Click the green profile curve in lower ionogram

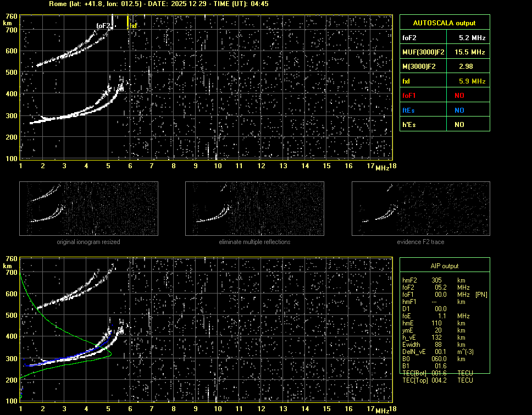tap(60, 330)
